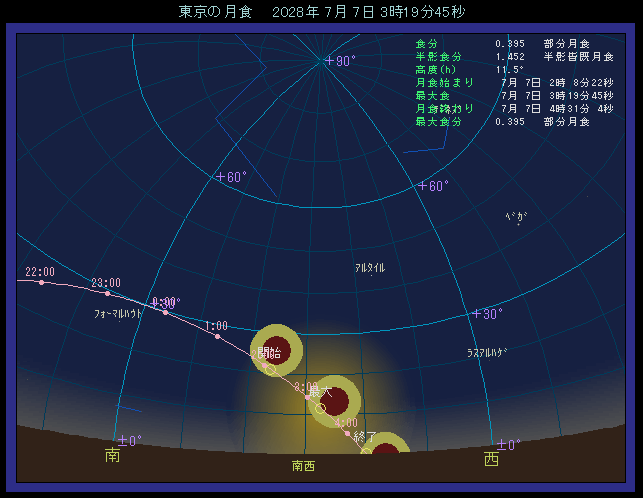Select the Altair (アルタイル) star label
Viewport: 643px width, 498px height.
coord(370,268)
